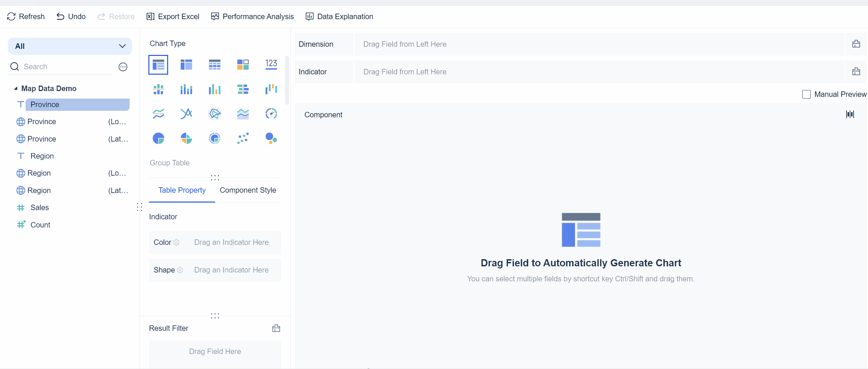Select the area chart icon

click(x=243, y=114)
